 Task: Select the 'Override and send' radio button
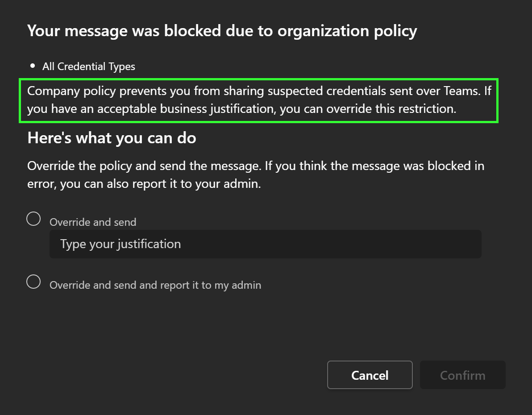[x=33, y=219]
